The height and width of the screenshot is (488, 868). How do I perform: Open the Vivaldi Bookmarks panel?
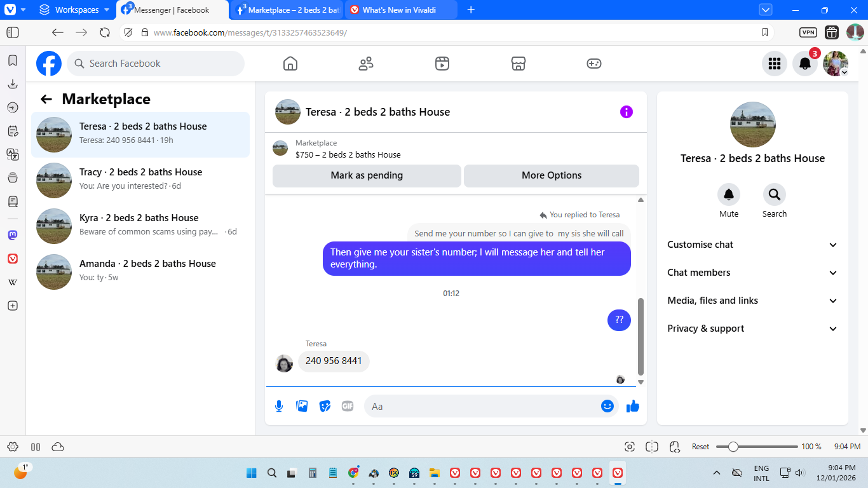(x=13, y=61)
